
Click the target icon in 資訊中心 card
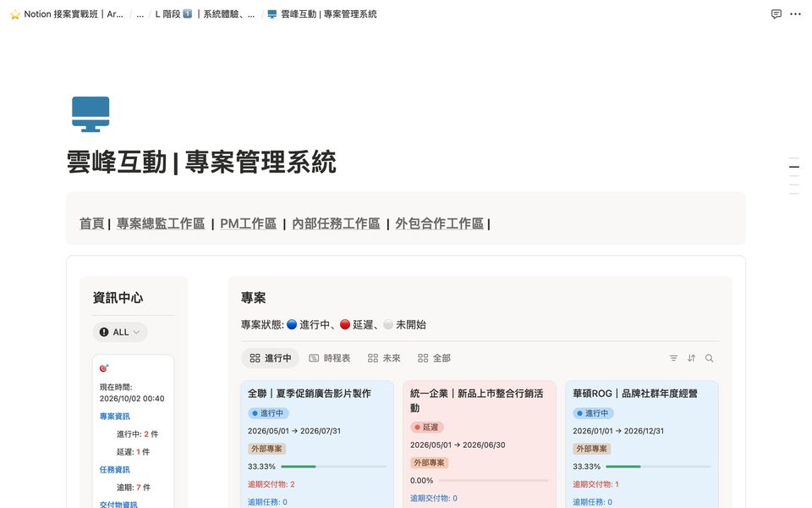104,368
